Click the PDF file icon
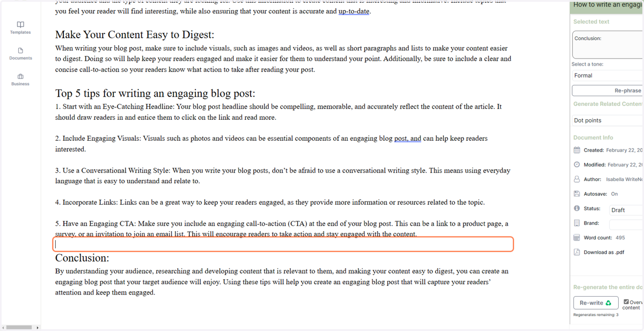 click(x=577, y=252)
